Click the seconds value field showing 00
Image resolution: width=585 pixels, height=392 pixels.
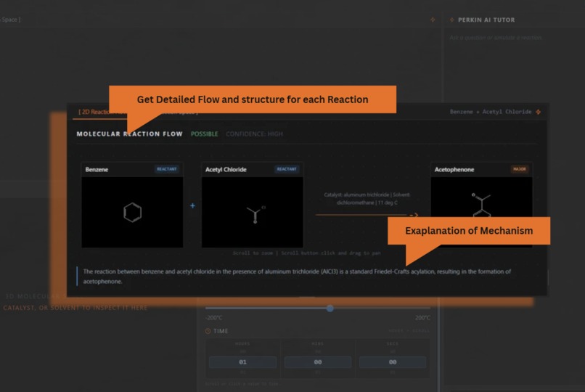[393, 362]
